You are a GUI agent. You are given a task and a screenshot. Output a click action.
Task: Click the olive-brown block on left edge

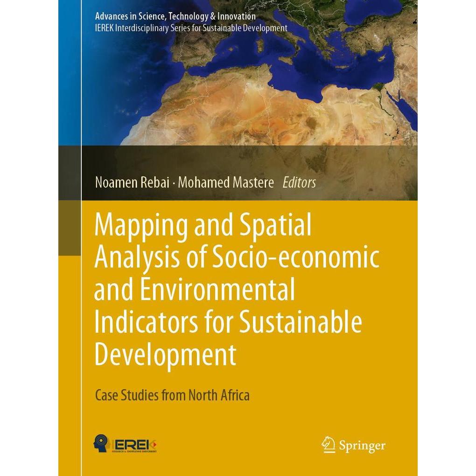click(70, 228)
